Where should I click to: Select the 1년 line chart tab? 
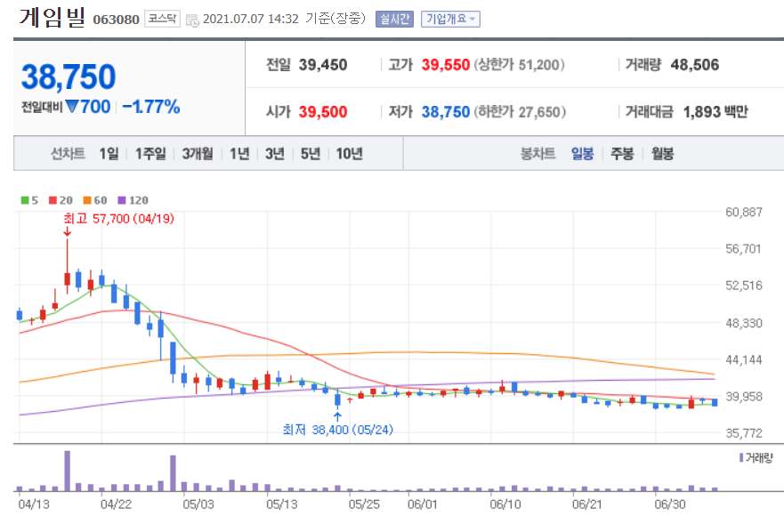point(239,154)
